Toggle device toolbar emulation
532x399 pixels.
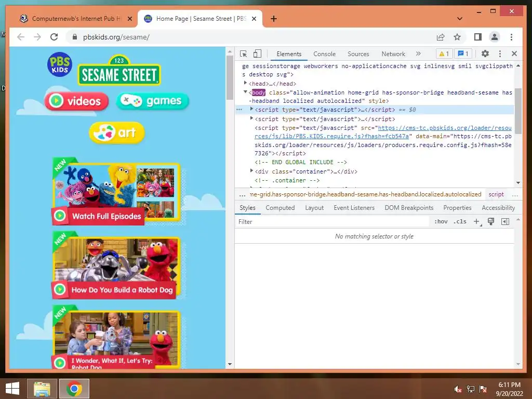click(258, 54)
